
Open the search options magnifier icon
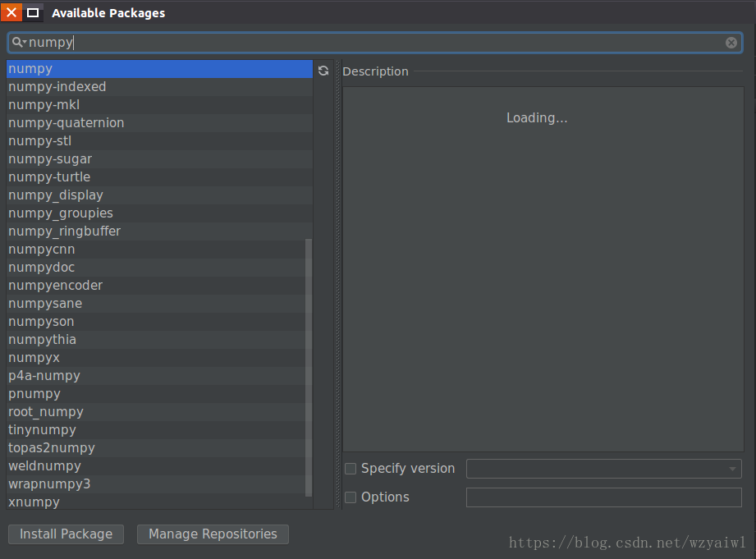(x=19, y=43)
